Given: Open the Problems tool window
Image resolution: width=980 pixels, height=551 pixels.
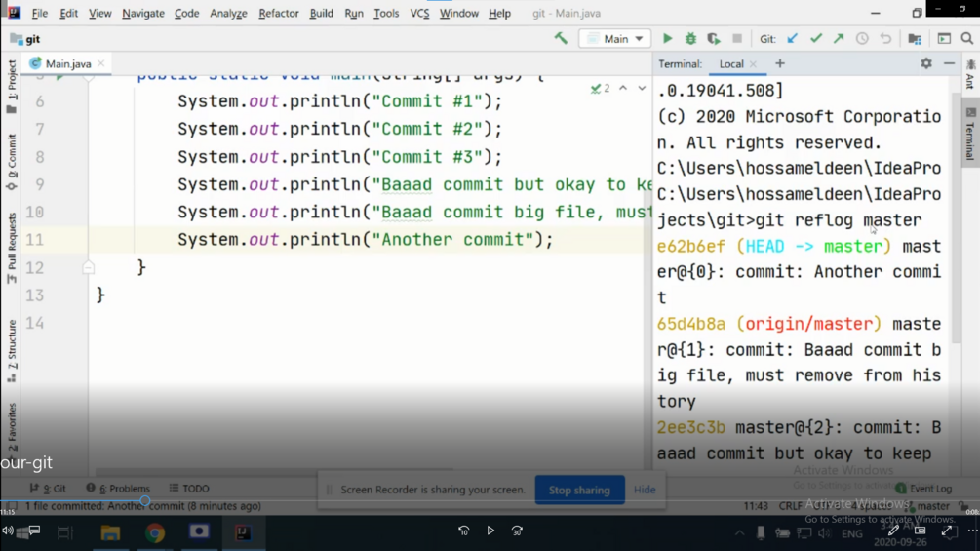Looking at the screenshot, I should [x=118, y=488].
